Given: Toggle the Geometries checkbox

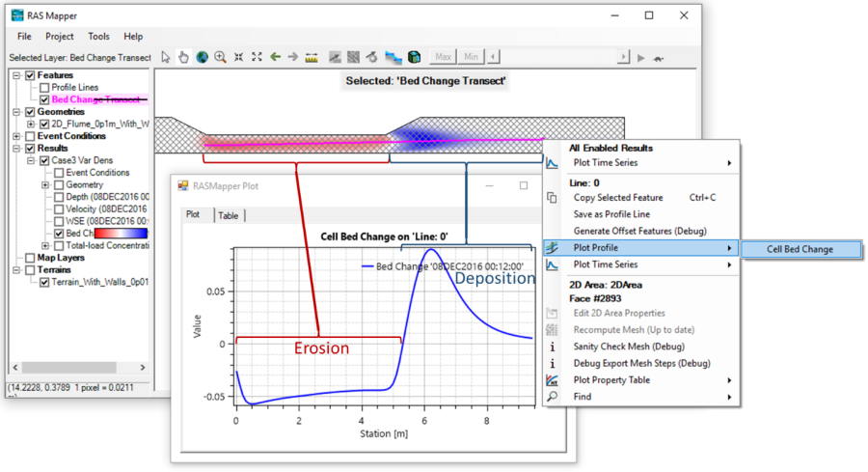Looking at the screenshot, I should tap(31, 112).
